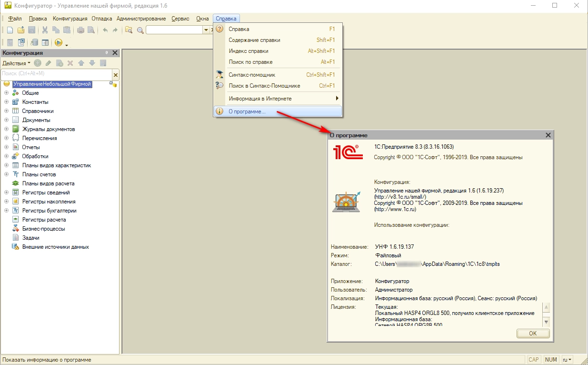This screenshot has width=588, height=365.
Task: Select Внешние источники данных tree item
Action: point(56,247)
